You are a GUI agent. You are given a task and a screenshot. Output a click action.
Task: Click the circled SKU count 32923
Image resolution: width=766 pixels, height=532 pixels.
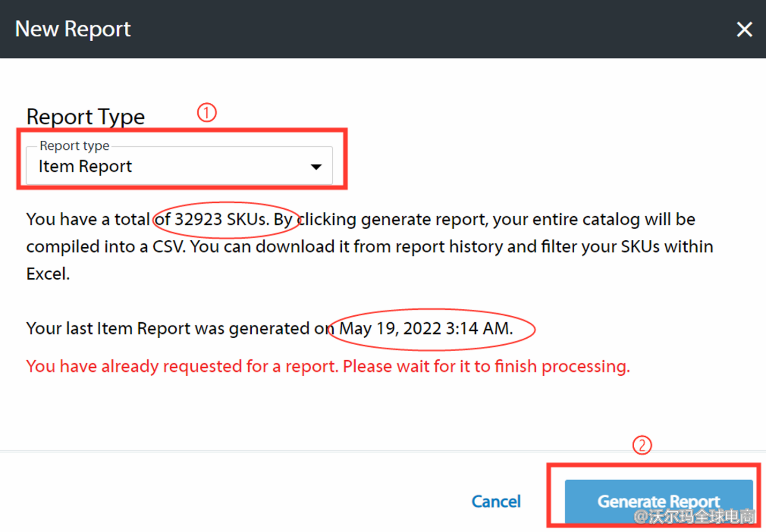197,219
